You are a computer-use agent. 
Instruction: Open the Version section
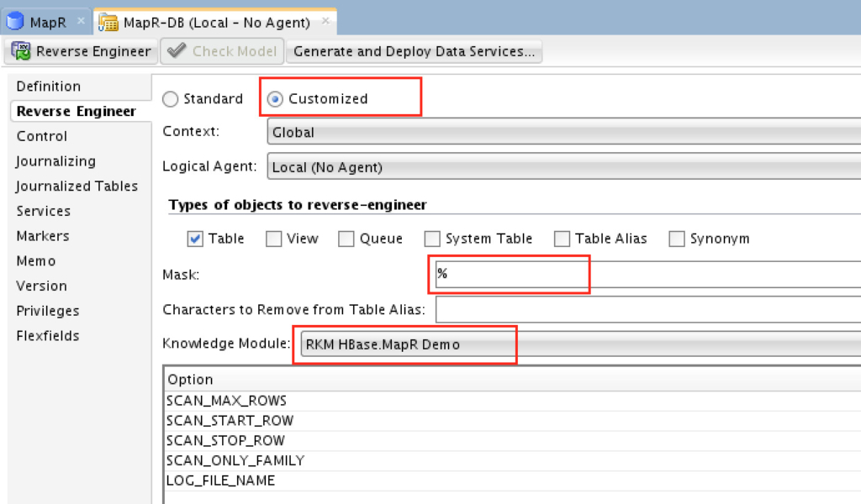pyautogui.click(x=42, y=286)
